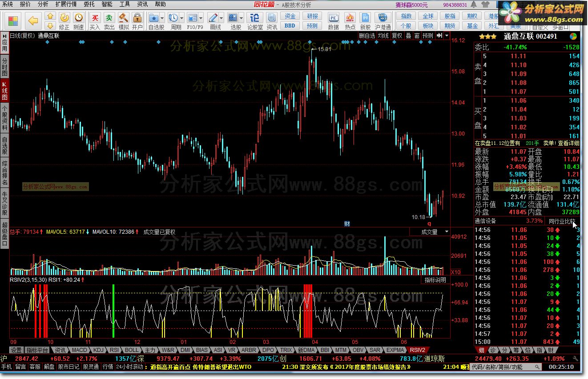The width and height of the screenshot is (588, 379).
Task: Open the chart options dropdown triangle after 预测
Action: coord(447,36)
